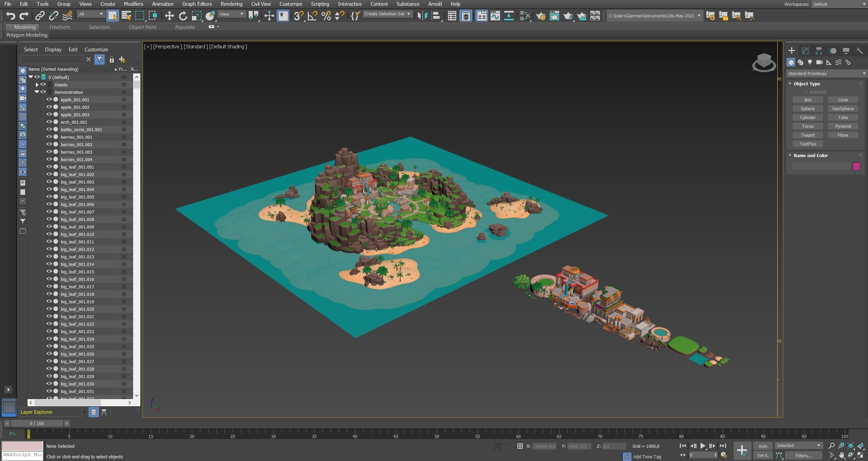
Task: Click the Set K. button
Action: pyautogui.click(x=763, y=456)
